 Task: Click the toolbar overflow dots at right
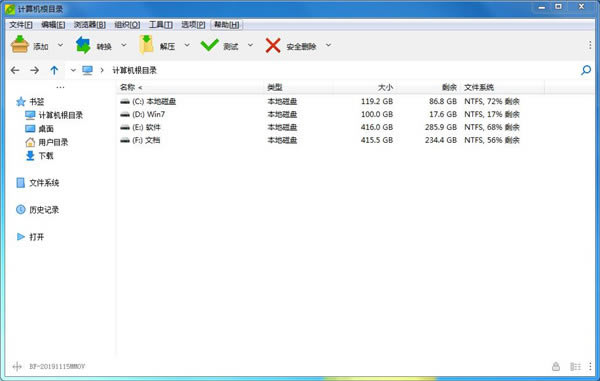click(x=590, y=45)
